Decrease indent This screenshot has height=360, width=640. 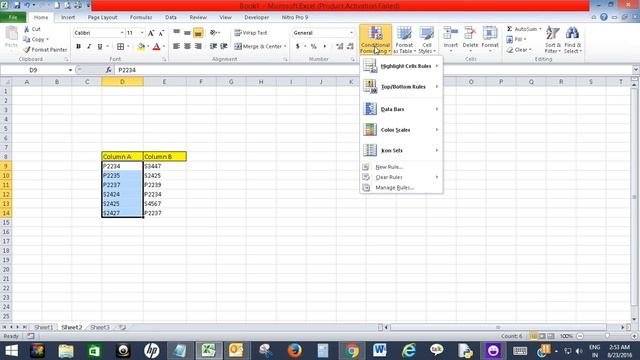coord(213,47)
